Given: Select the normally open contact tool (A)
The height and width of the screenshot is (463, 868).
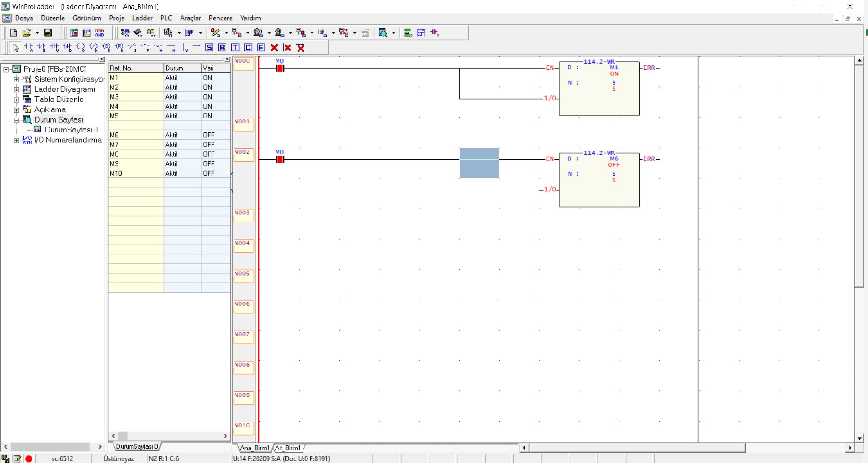Looking at the screenshot, I should click(28, 48).
